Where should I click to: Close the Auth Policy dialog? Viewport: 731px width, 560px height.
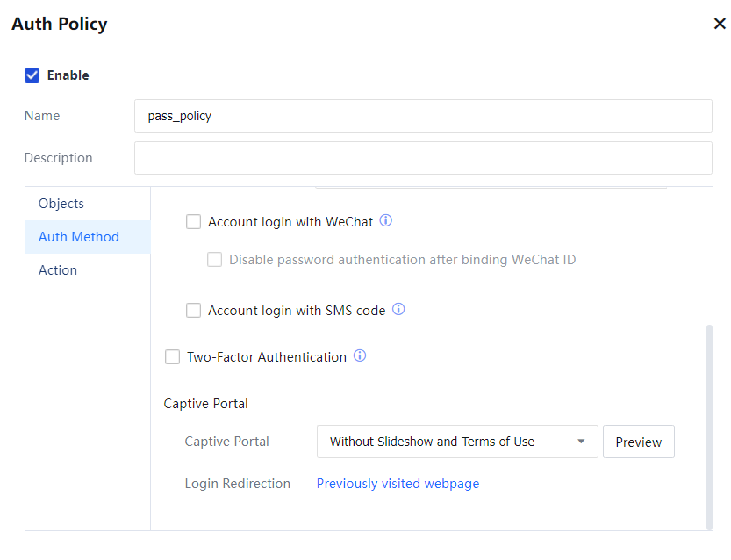tap(719, 24)
